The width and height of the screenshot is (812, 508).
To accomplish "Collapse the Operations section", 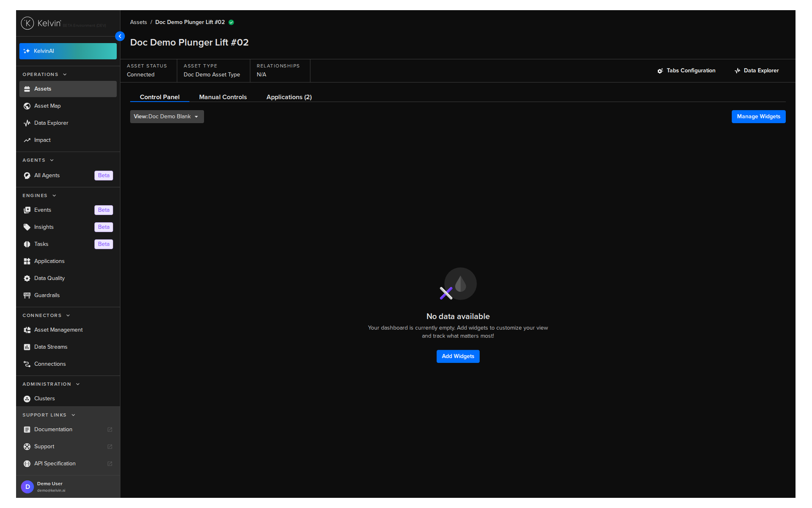I will [x=65, y=75].
